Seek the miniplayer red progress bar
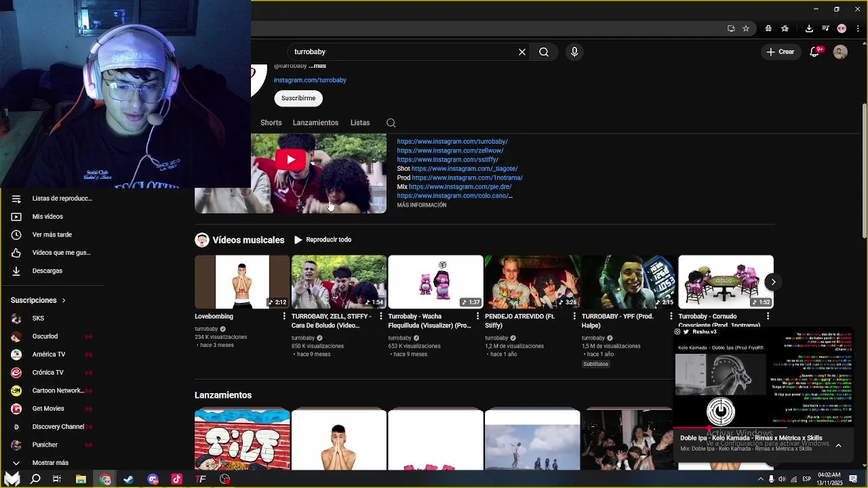 pyautogui.click(x=731, y=428)
